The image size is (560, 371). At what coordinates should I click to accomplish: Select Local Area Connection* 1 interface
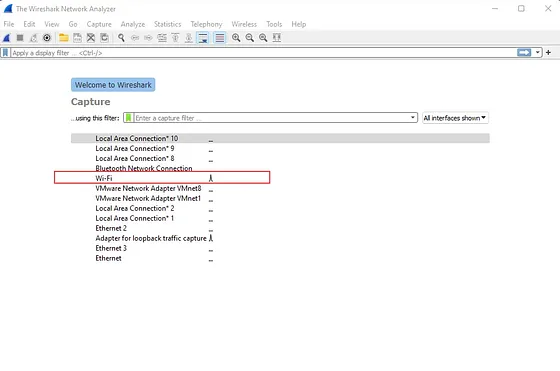coord(280,218)
